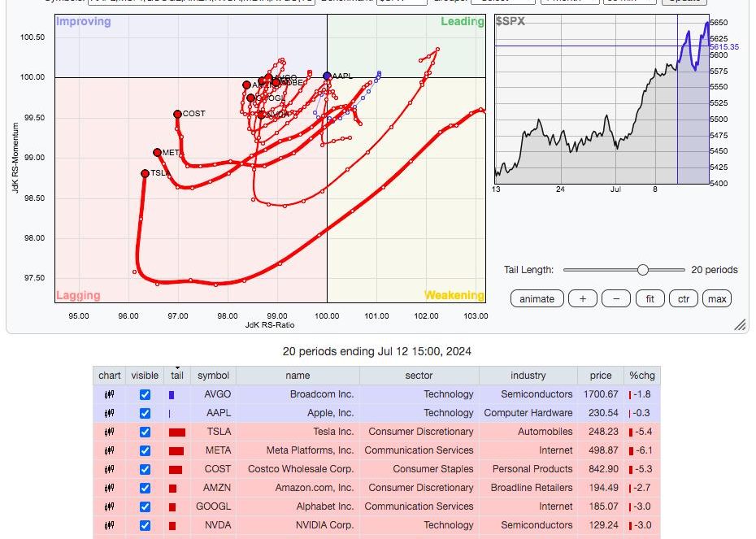The width and height of the screenshot is (756, 539).
Task: Select the META data point on the RRG chart
Action: pos(157,152)
